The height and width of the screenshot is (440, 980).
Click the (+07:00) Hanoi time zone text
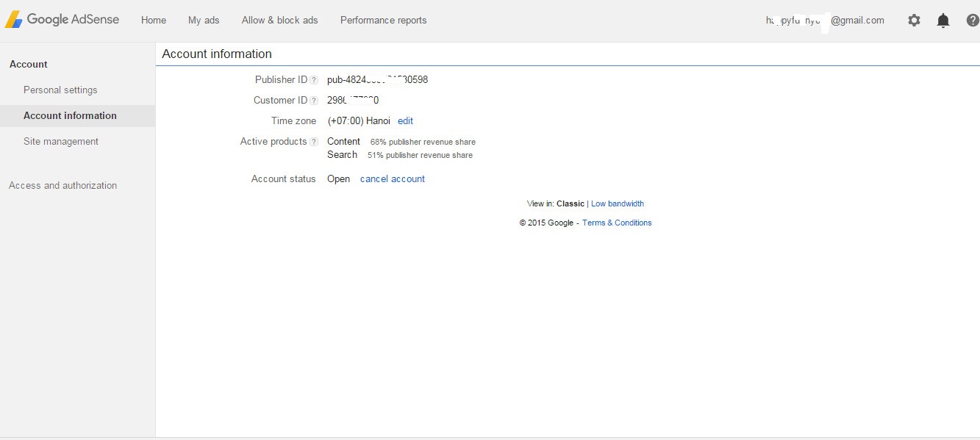point(359,120)
